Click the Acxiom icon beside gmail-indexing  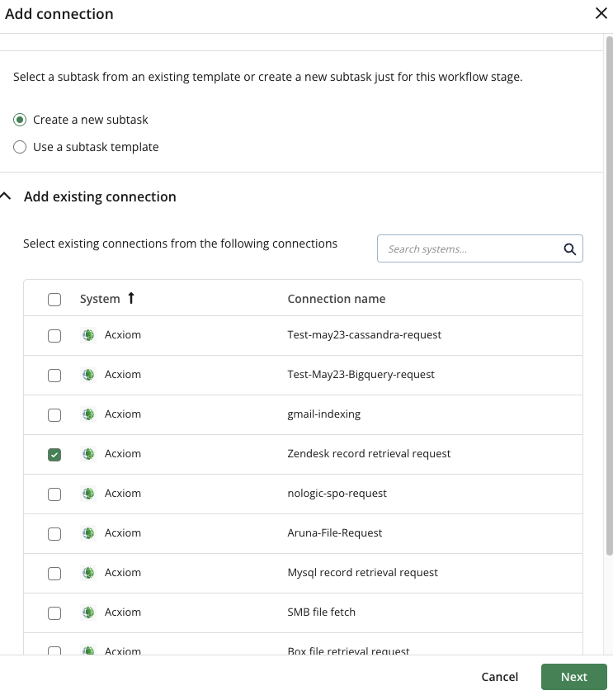[x=87, y=414]
